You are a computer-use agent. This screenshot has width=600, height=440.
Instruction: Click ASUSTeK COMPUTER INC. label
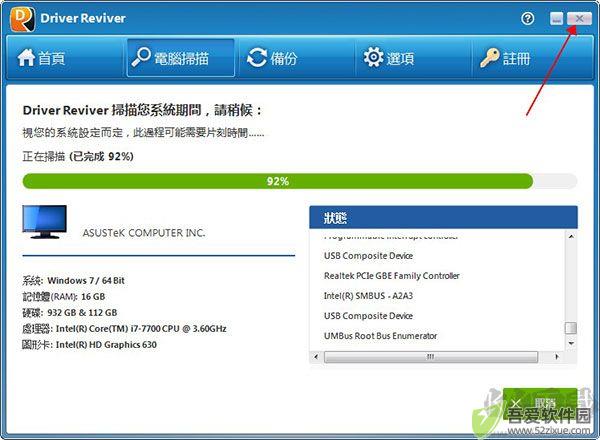click(144, 233)
